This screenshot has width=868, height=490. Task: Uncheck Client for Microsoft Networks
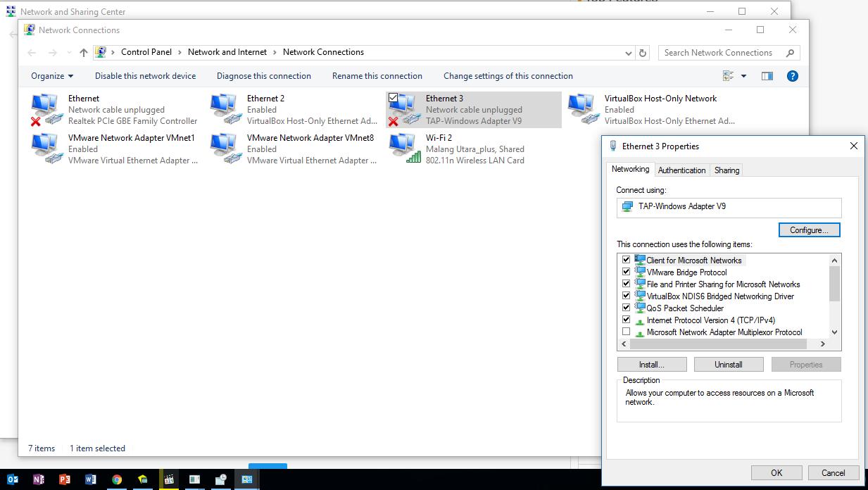tap(627, 260)
